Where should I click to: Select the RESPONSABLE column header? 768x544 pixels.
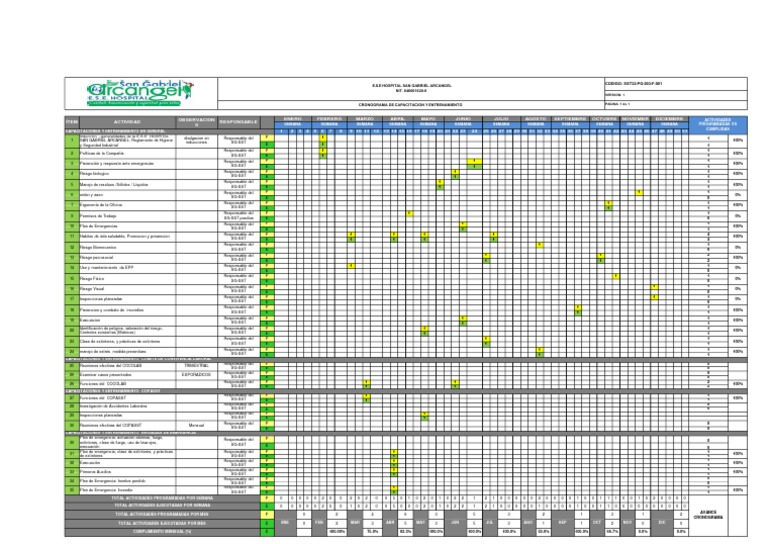pyautogui.click(x=239, y=121)
